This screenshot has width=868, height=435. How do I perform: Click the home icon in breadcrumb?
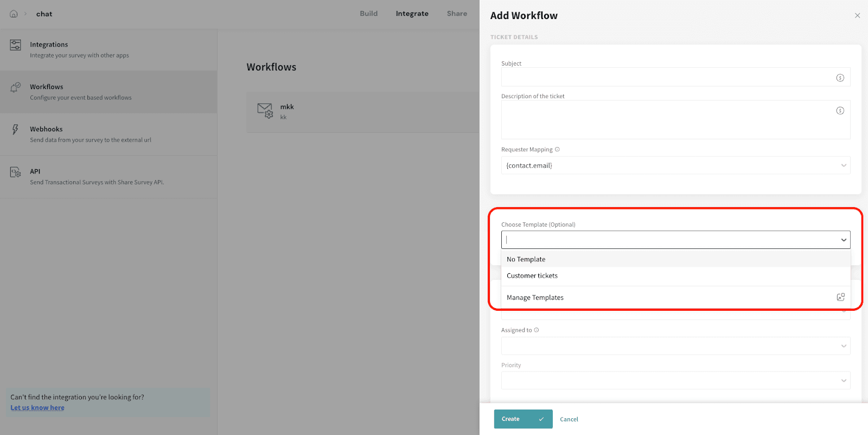click(14, 14)
